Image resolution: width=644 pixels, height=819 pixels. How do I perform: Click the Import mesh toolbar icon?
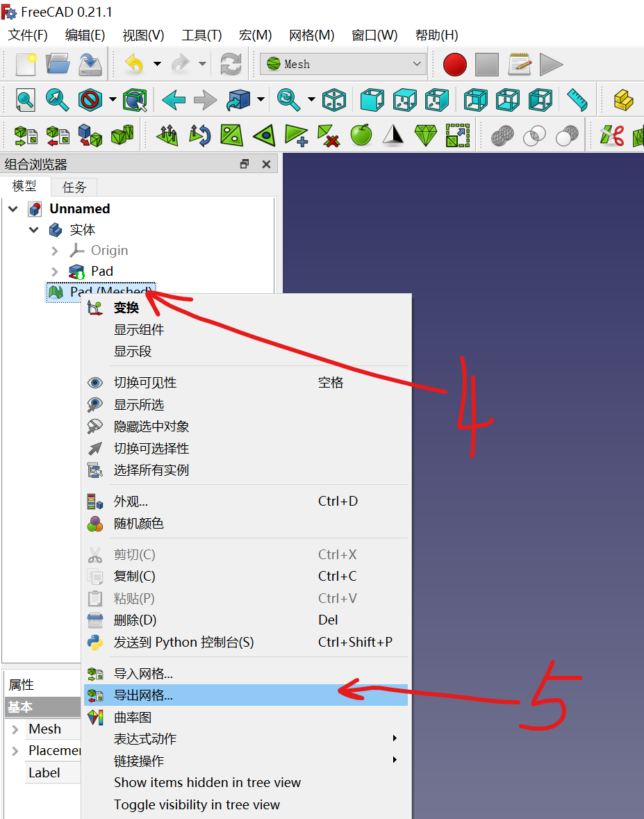point(26,135)
